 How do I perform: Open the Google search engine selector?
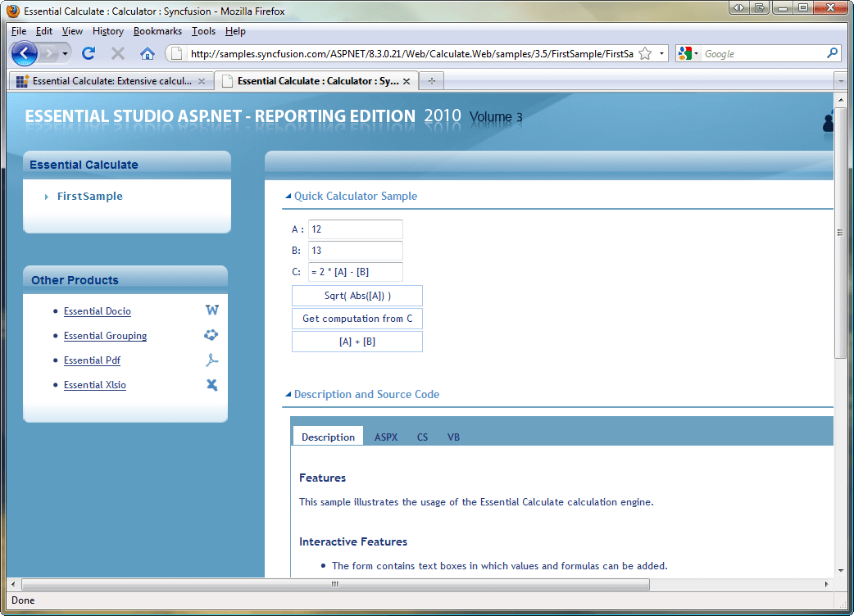(x=688, y=53)
